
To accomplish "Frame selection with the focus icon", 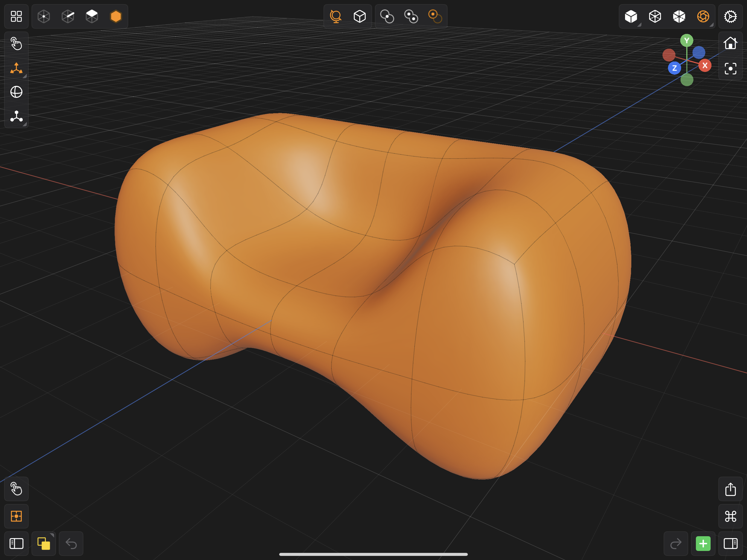I will tap(730, 69).
